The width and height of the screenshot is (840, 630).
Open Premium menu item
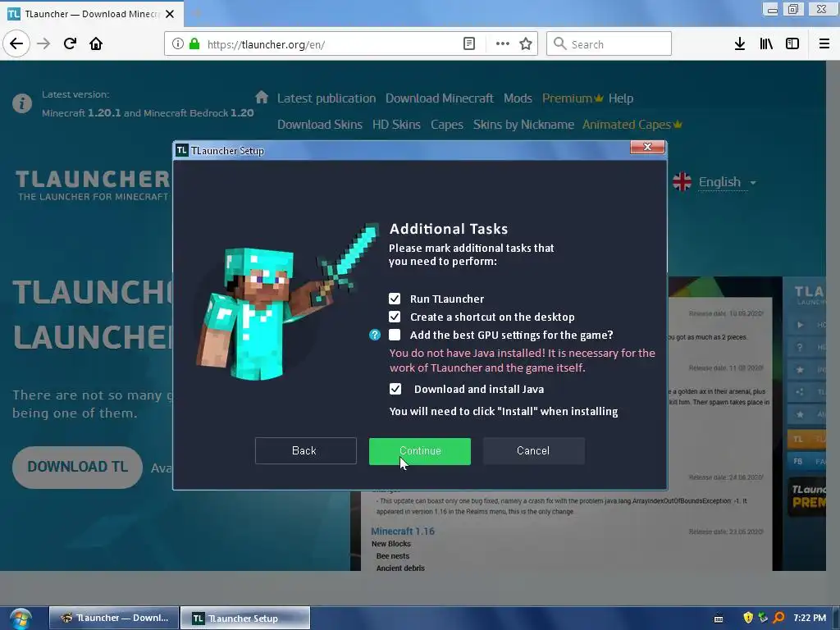pyautogui.click(x=572, y=98)
